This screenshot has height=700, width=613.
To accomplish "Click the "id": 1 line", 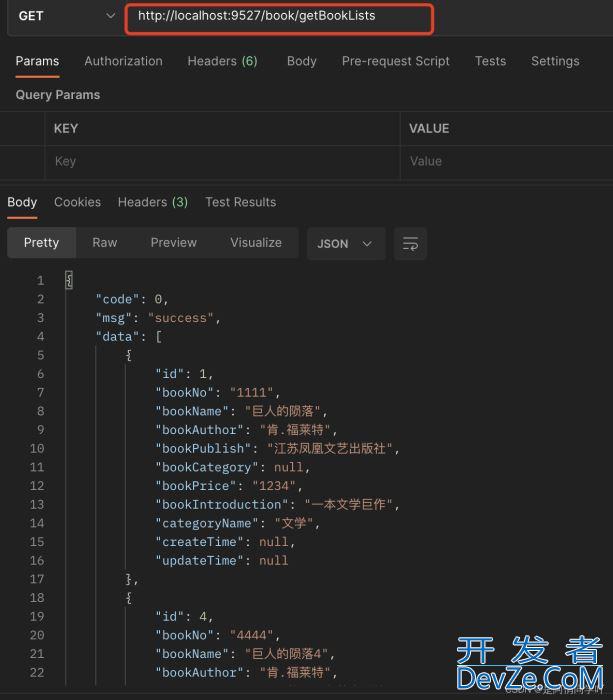I will 184,374.
